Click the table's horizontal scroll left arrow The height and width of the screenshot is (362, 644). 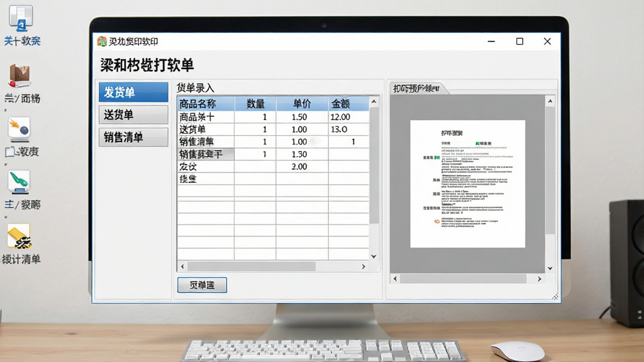point(183,266)
